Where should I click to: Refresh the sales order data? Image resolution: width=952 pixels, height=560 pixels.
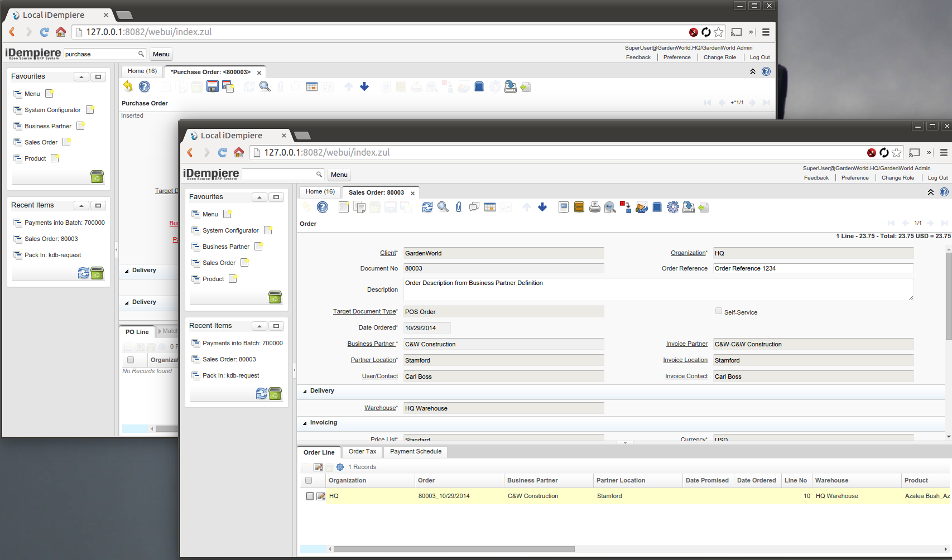tap(427, 207)
